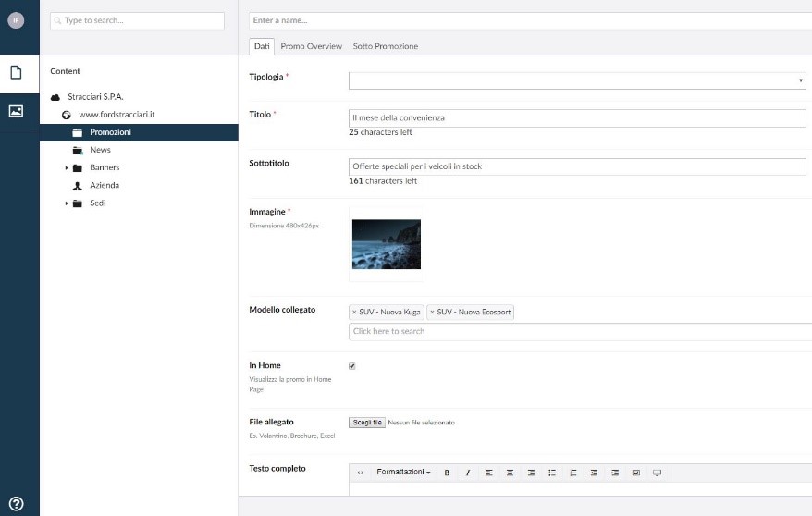The image size is (812, 516).
Task: Remove the SUV - Nuova Ecosport tag
Action: tap(432, 313)
